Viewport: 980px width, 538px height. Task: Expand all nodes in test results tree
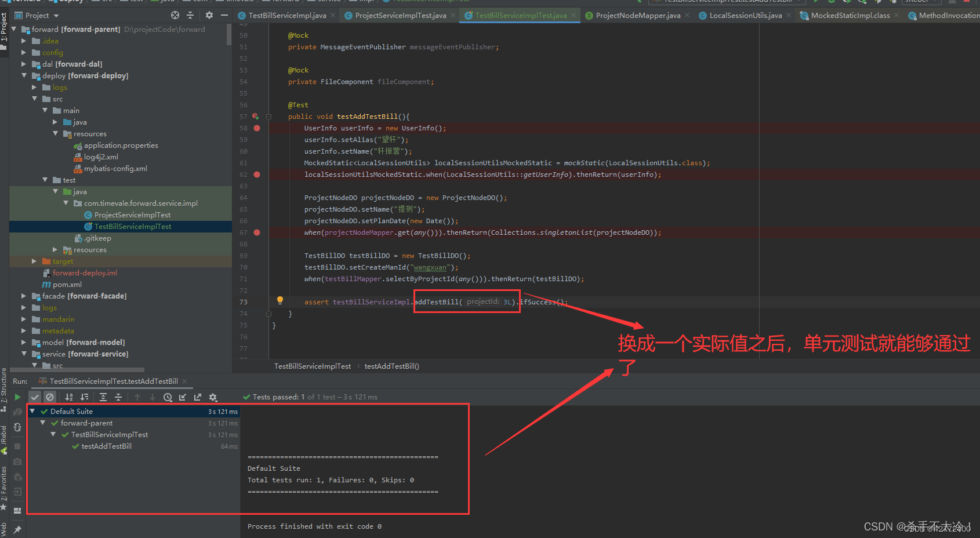tap(103, 397)
